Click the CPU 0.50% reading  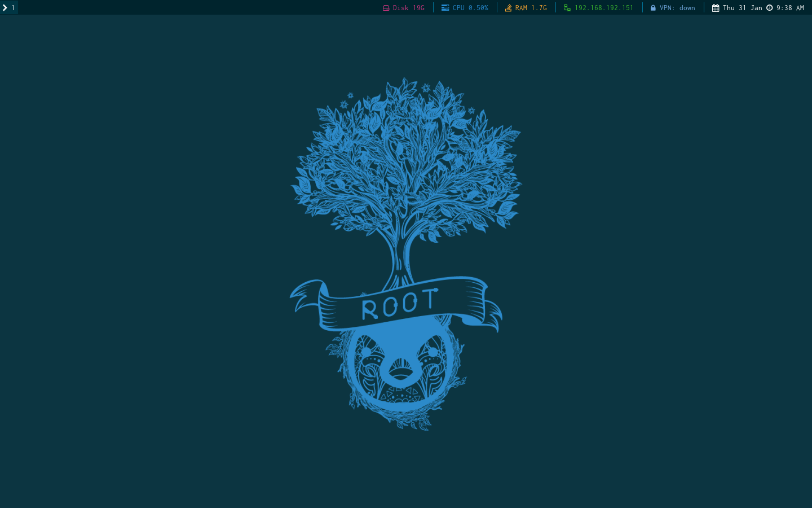coord(470,8)
